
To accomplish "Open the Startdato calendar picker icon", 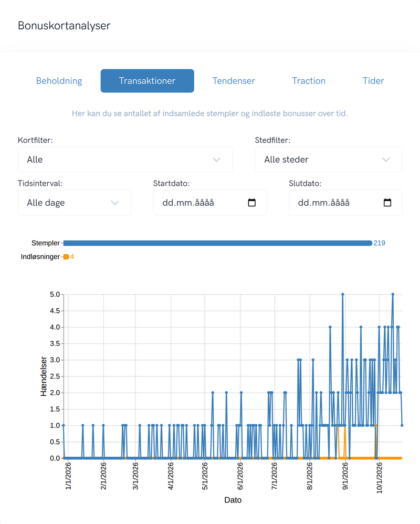I will pyautogui.click(x=252, y=203).
